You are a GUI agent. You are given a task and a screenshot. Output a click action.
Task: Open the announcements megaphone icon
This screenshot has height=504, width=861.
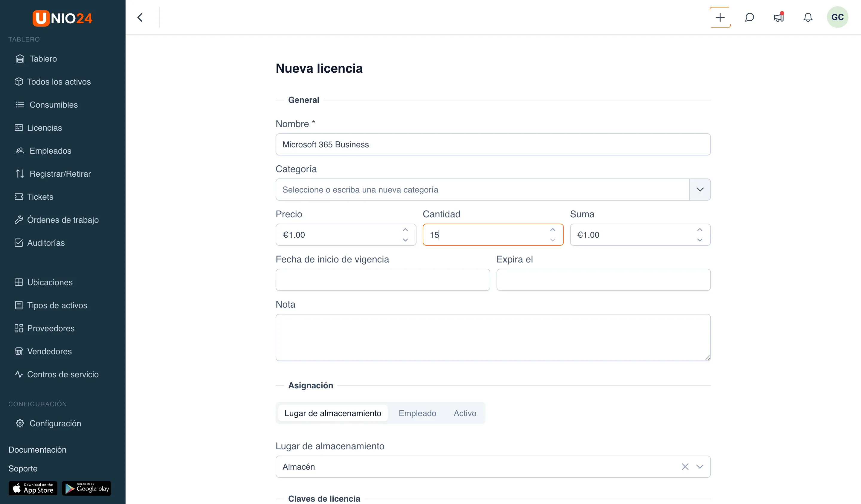coord(779,17)
